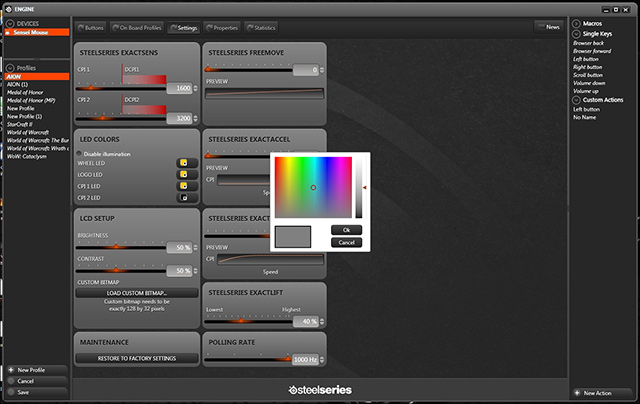This screenshot has width=640, height=404.
Task: Select the StarCraft II profile
Action: pos(20,124)
